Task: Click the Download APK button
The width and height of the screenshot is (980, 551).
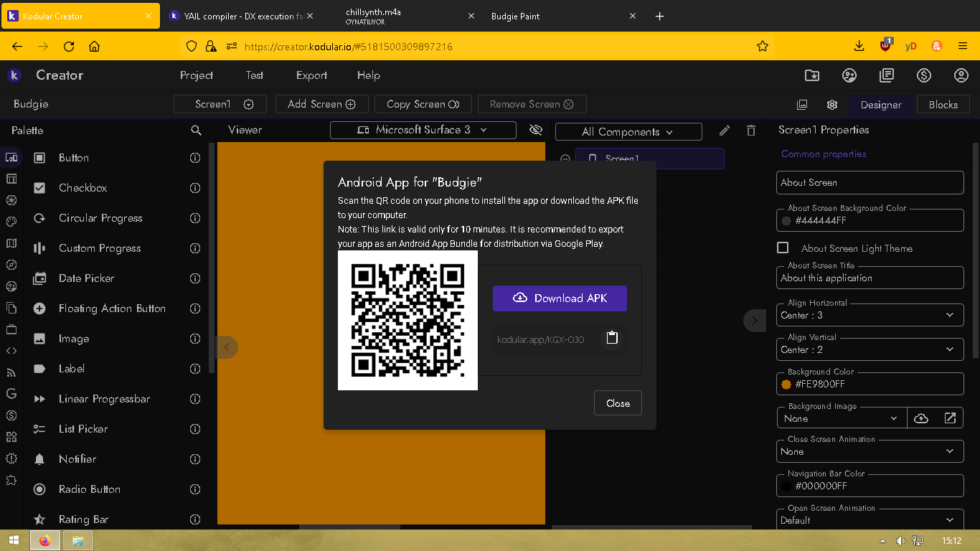Action: click(x=560, y=298)
